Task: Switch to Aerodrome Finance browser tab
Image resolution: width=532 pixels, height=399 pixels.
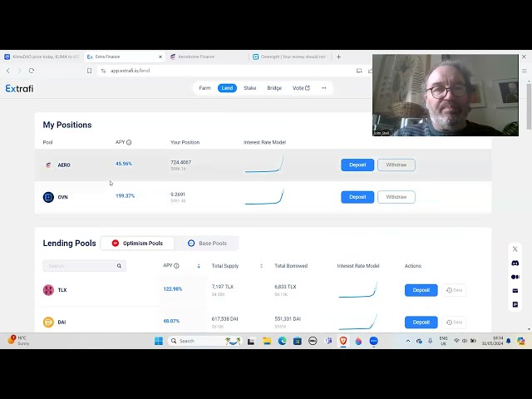Action: [207, 57]
